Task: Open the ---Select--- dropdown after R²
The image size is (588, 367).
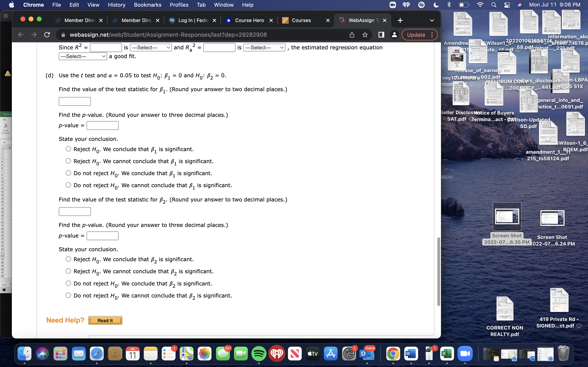Action: (151, 48)
